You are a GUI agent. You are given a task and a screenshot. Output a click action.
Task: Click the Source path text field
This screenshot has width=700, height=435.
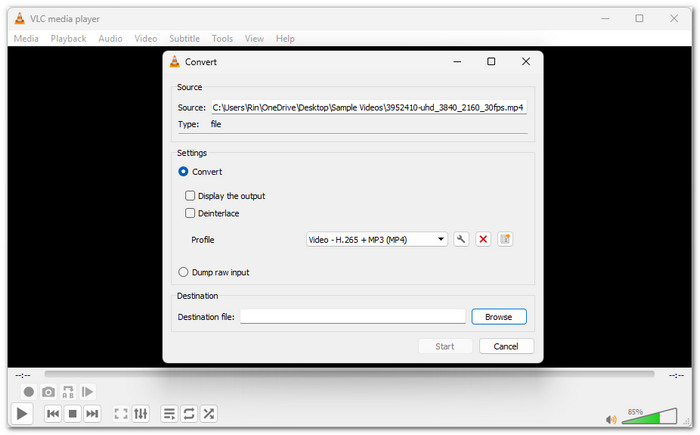click(369, 107)
